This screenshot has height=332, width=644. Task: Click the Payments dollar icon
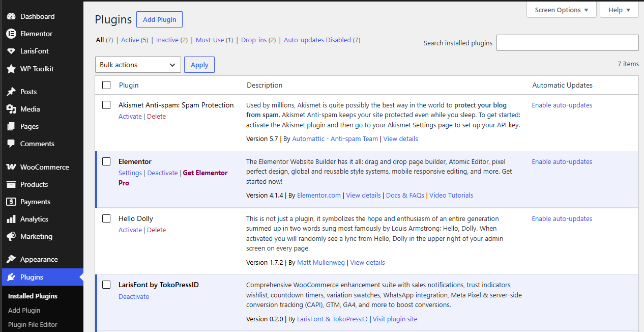pos(11,202)
